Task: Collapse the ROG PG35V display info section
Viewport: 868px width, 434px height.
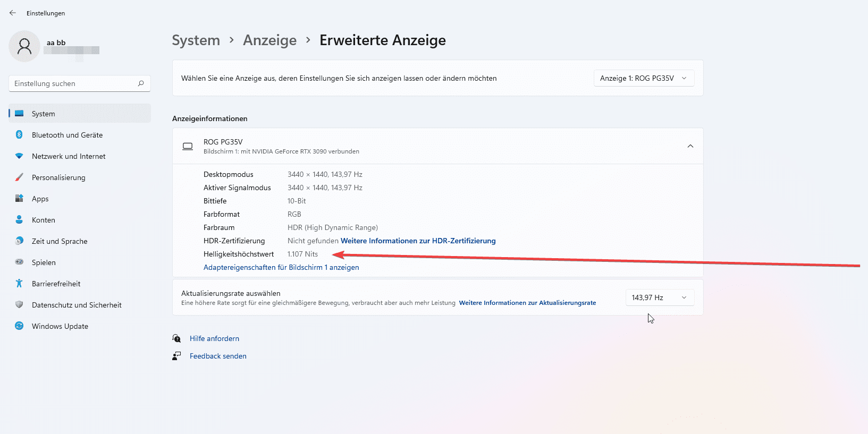Action: pos(690,146)
